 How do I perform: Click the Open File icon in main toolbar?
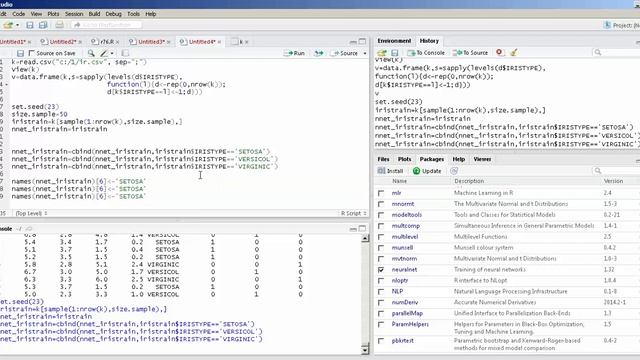tap(8, 25)
